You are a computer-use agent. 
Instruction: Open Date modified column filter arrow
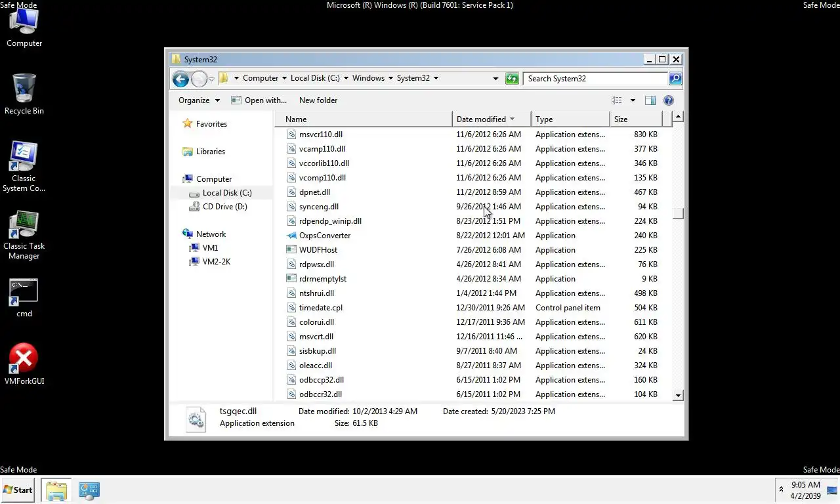[512, 119]
